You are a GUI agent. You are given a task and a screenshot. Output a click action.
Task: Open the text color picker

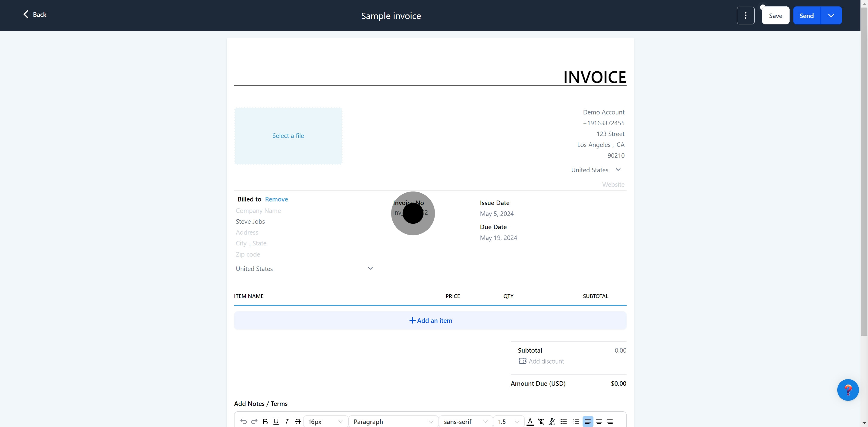tap(530, 421)
